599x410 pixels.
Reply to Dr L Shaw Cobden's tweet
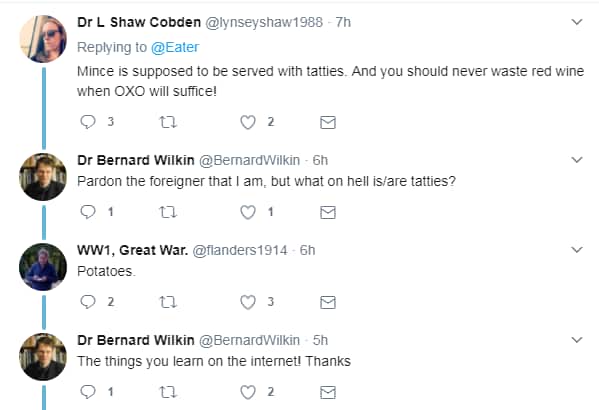(x=88, y=122)
